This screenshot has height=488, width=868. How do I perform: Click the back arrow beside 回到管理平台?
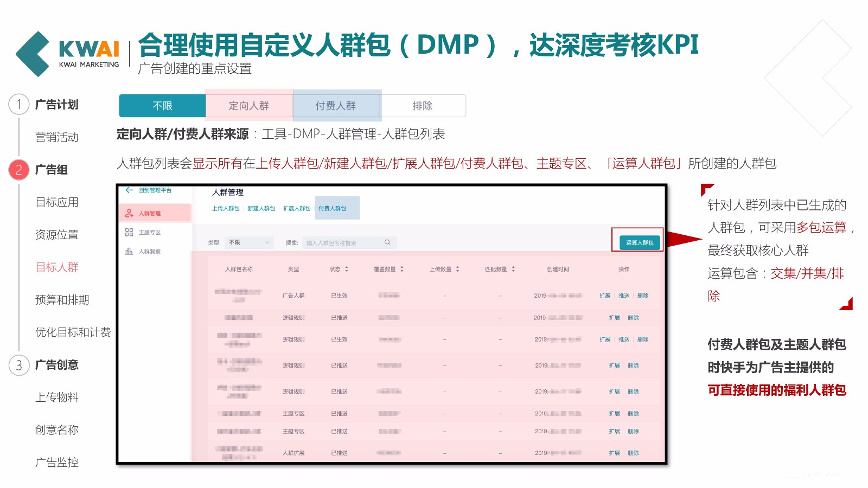[129, 190]
